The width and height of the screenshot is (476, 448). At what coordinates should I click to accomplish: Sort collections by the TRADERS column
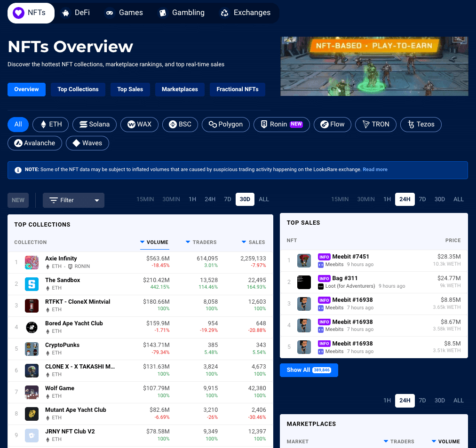click(201, 243)
